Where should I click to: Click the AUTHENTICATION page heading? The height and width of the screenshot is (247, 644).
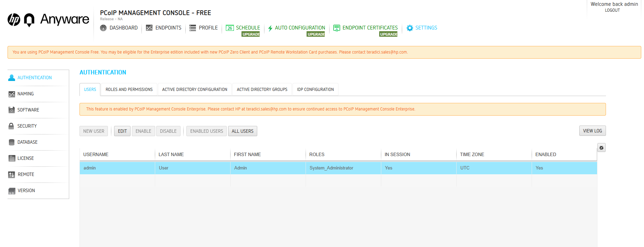pos(103,72)
